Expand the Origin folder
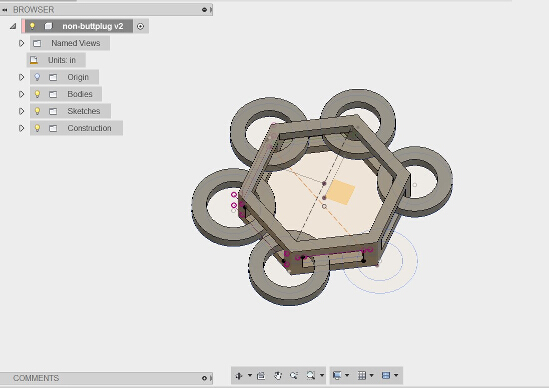 pyautogui.click(x=22, y=77)
